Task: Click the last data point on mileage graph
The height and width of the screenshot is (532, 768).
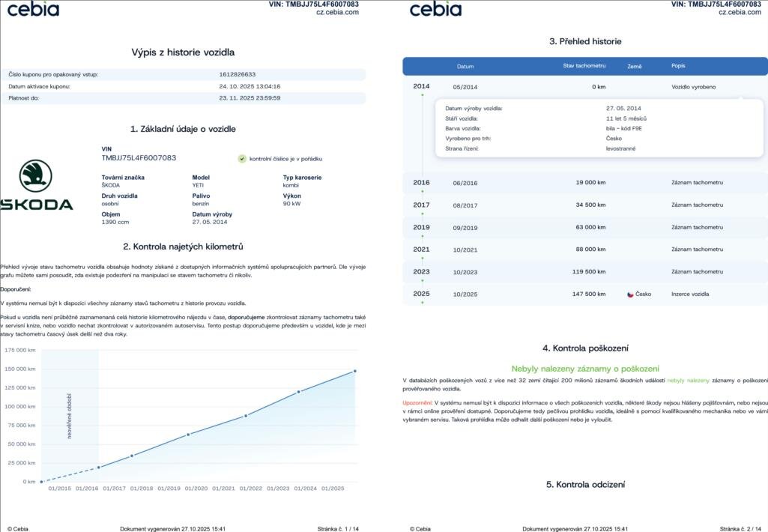Action: click(x=354, y=371)
